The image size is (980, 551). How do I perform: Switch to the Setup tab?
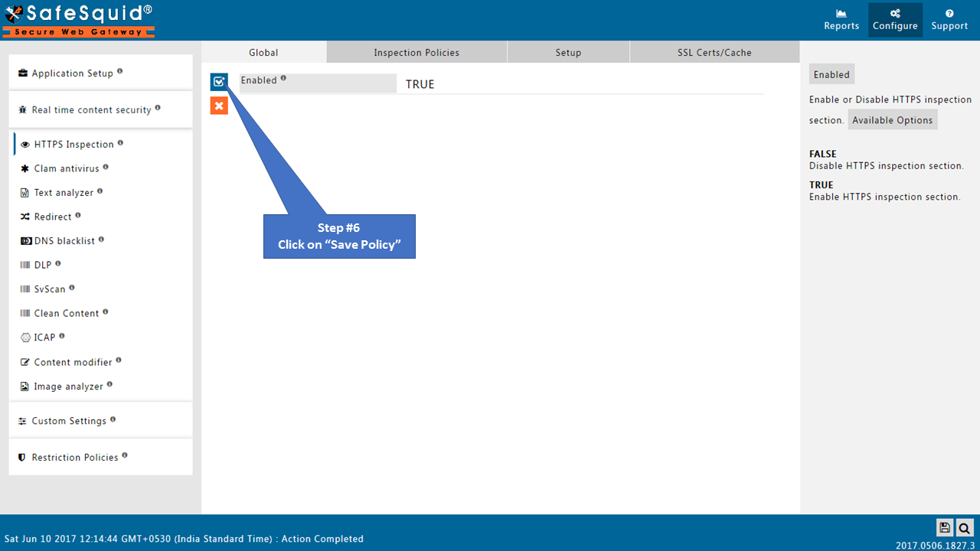[568, 53]
